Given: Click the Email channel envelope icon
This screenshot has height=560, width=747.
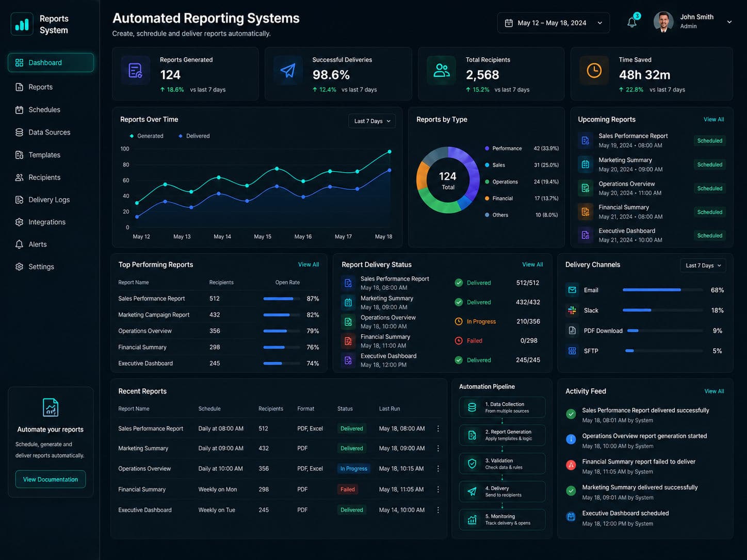Looking at the screenshot, I should [x=572, y=290].
